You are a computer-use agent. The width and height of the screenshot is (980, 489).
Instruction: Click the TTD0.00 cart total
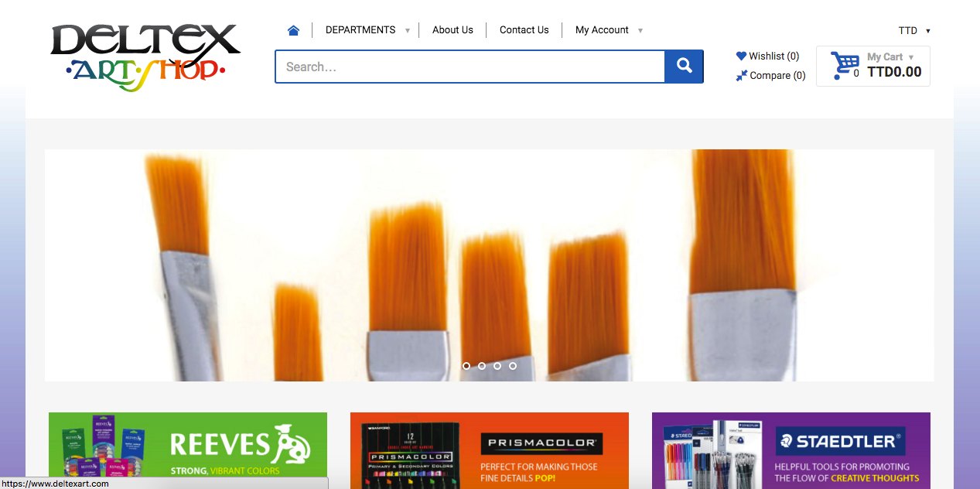tap(894, 72)
